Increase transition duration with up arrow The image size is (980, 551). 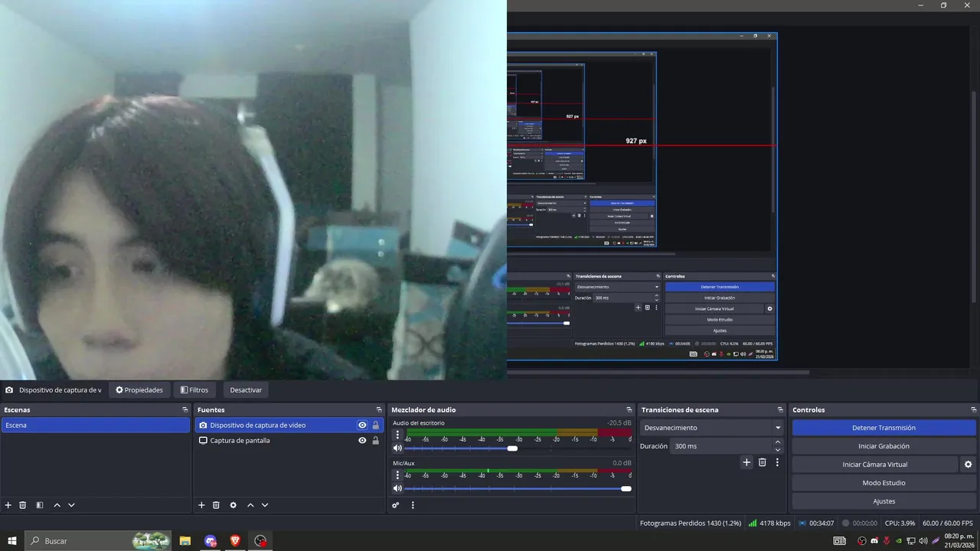[x=778, y=442]
